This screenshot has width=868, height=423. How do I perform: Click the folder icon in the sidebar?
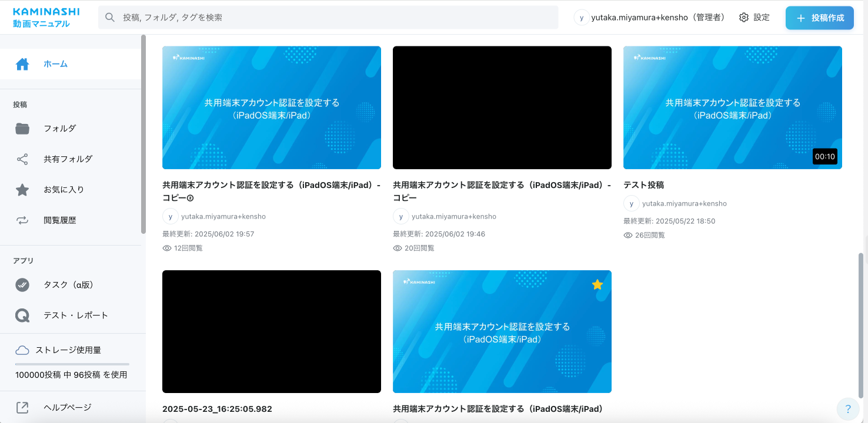(22, 129)
